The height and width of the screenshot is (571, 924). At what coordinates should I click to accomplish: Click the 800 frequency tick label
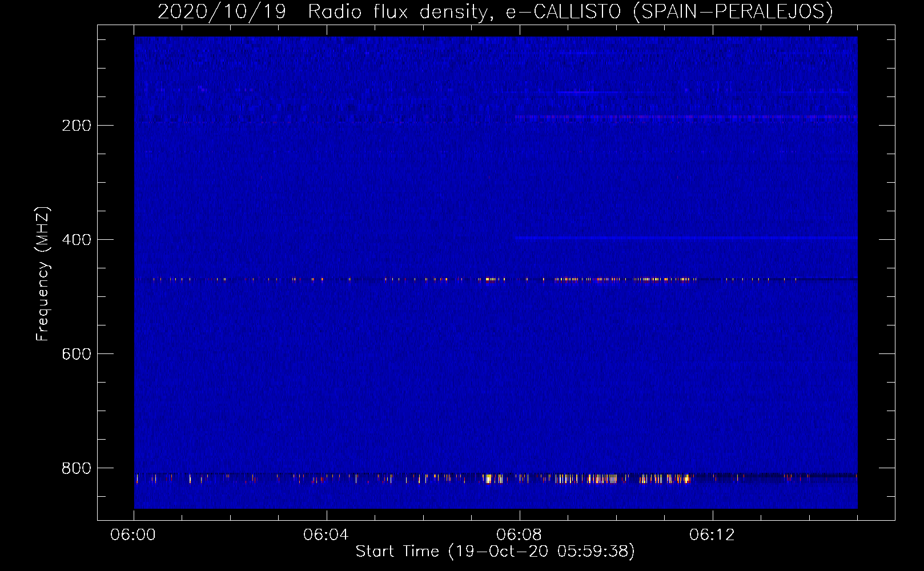[x=77, y=468]
